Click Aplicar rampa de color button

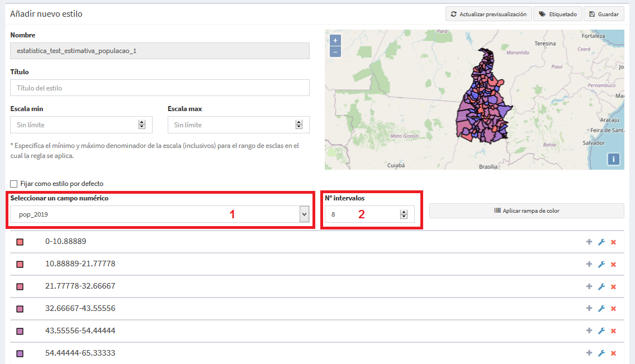point(527,210)
